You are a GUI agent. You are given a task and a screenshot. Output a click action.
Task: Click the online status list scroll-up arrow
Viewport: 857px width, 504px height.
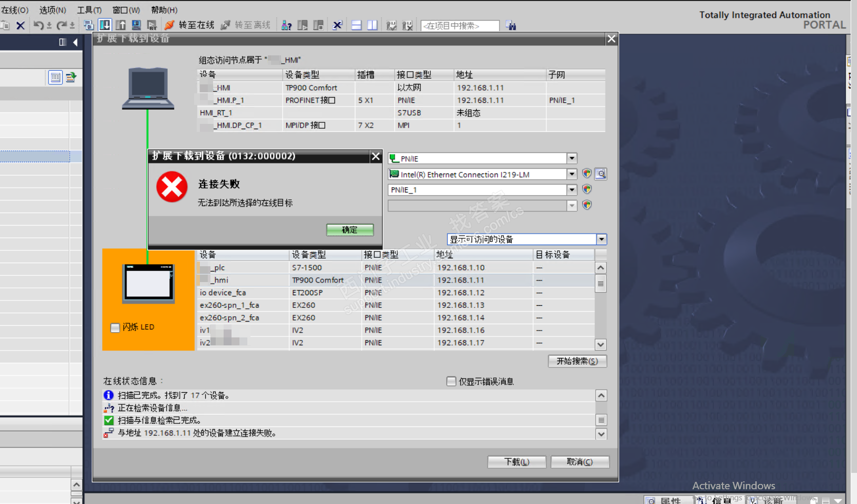pyautogui.click(x=601, y=395)
